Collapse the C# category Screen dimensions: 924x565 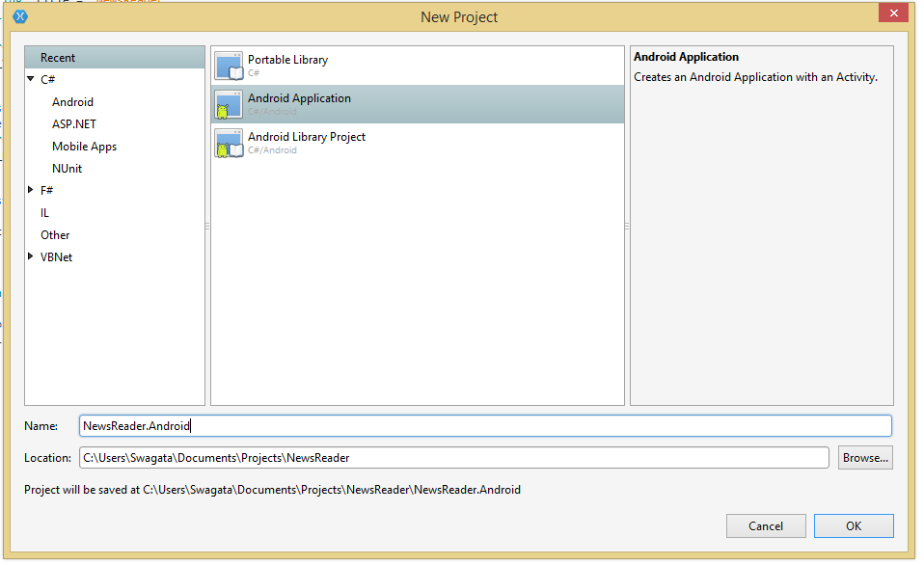point(31,79)
